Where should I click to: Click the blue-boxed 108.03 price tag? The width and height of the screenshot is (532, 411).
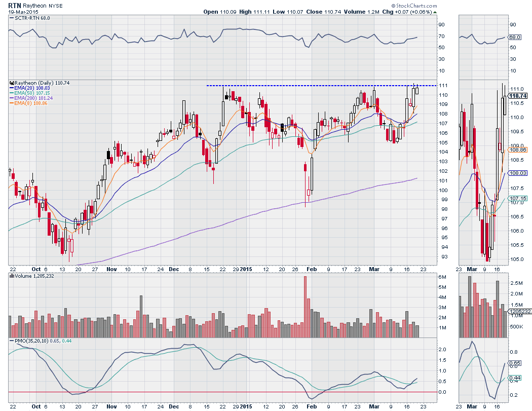tap(518, 173)
